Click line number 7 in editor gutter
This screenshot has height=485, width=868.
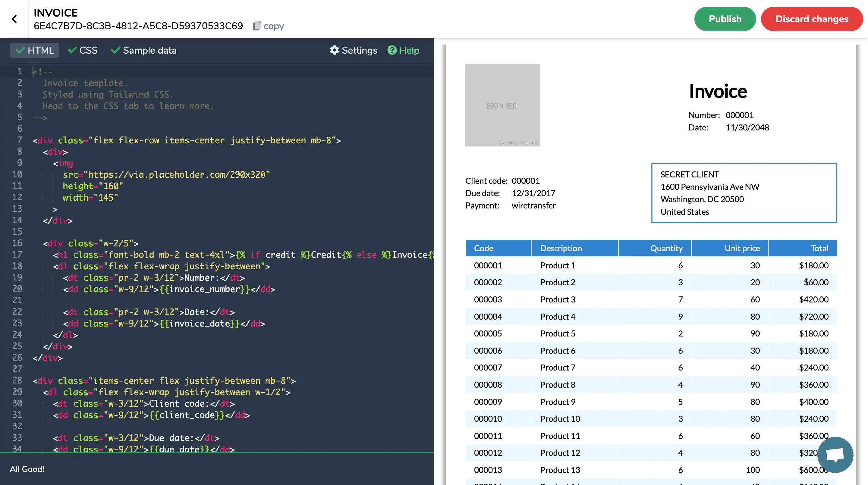[x=20, y=140]
